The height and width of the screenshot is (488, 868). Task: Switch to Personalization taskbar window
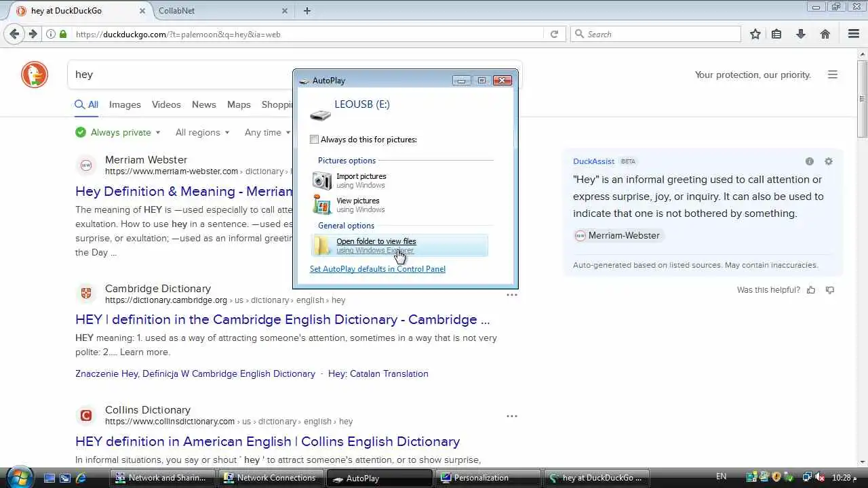[488, 478]
